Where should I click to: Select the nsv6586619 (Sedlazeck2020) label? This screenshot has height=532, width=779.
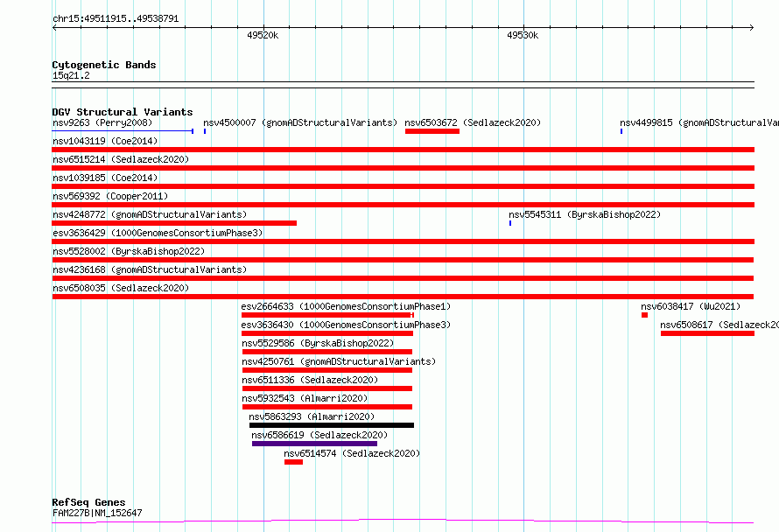[319, 435]
